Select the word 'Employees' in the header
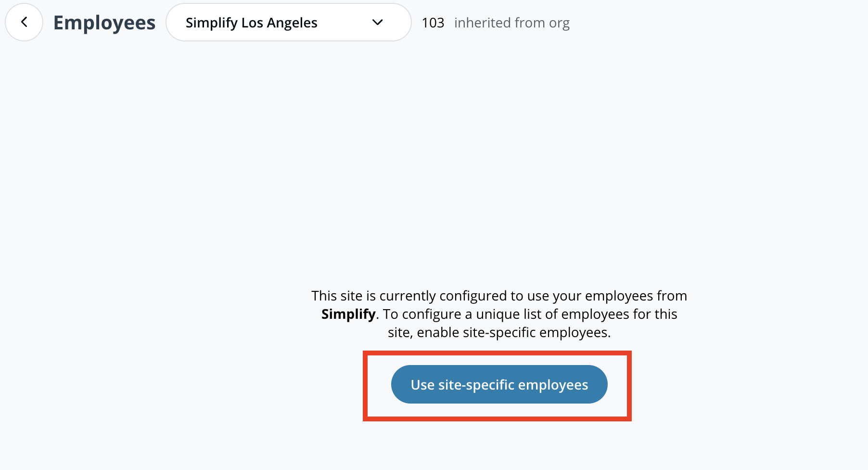Image resolution: width=868 pixels, height=470 pixels. click(104, 23)
